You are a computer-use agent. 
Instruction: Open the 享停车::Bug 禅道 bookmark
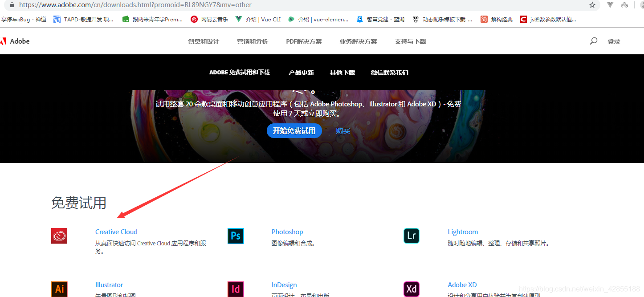[23, 19]
